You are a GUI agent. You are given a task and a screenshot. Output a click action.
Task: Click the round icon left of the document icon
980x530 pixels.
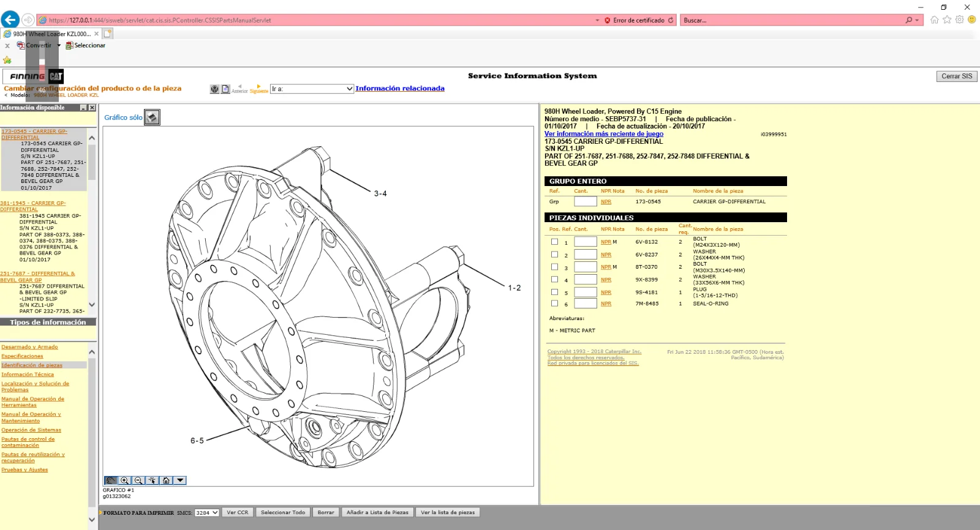[x=214, y=89]
